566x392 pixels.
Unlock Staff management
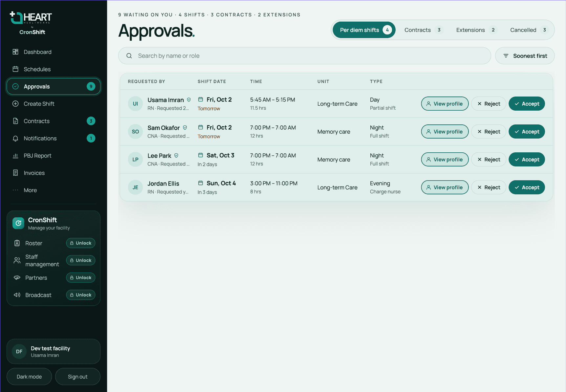[x=81, y=260]
